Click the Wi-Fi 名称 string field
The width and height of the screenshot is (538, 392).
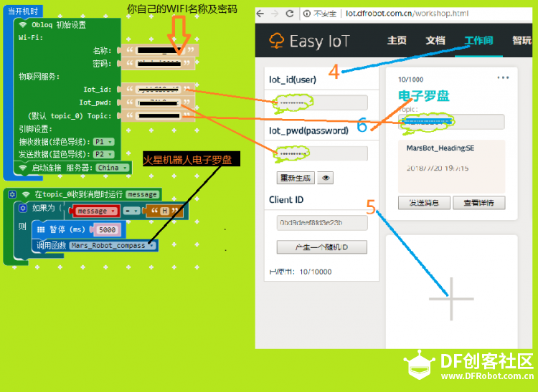pos(160,50)
